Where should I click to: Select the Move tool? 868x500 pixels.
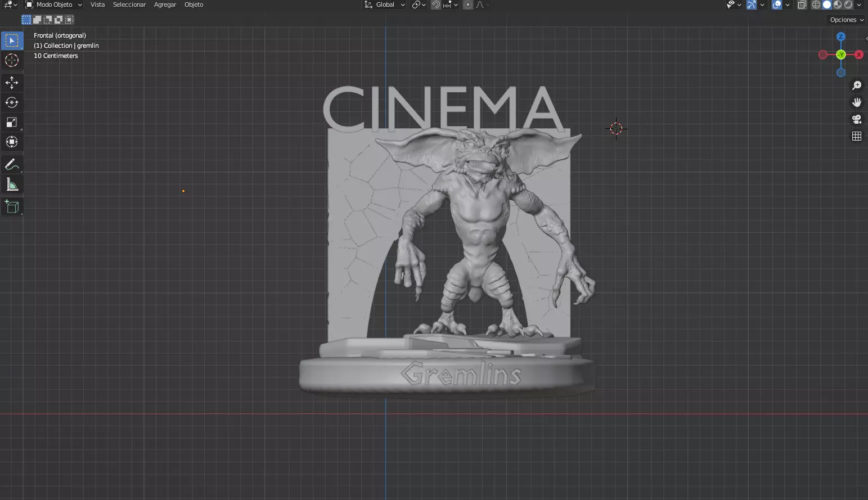click(12, 83)
